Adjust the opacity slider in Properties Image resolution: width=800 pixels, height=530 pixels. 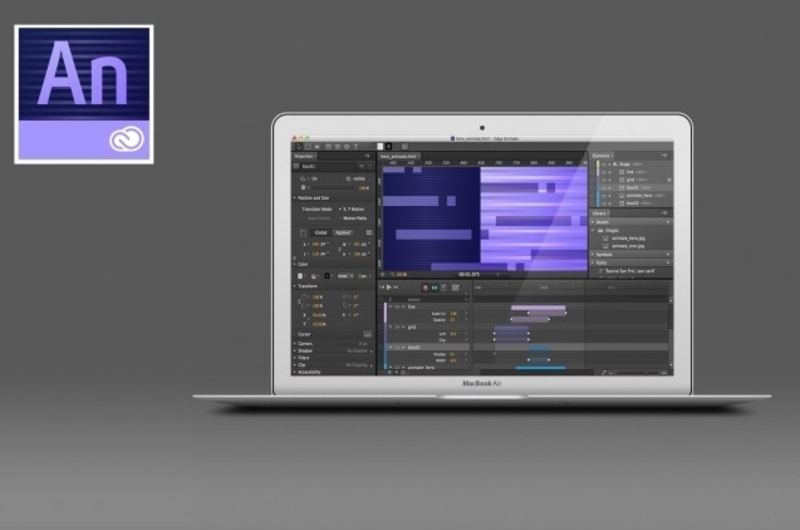(x=333, y=188)
